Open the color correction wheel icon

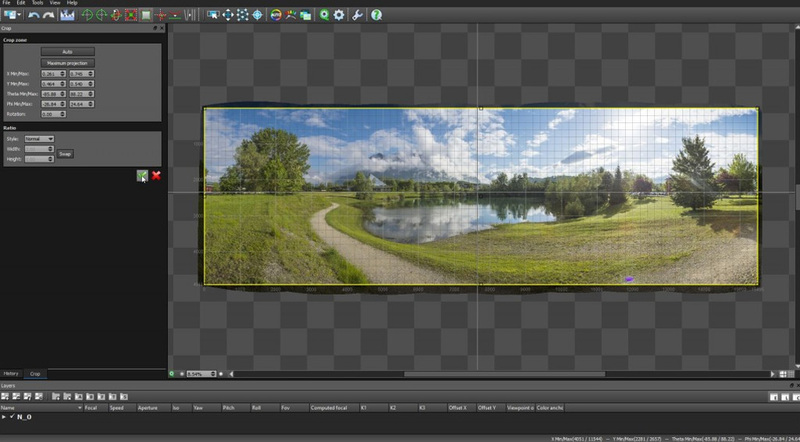(x=276, y=15)
